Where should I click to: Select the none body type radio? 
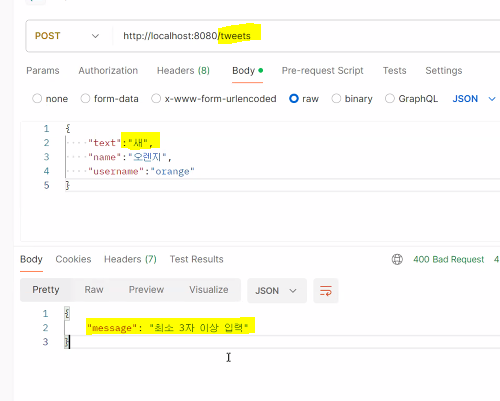tap(37, 99)
